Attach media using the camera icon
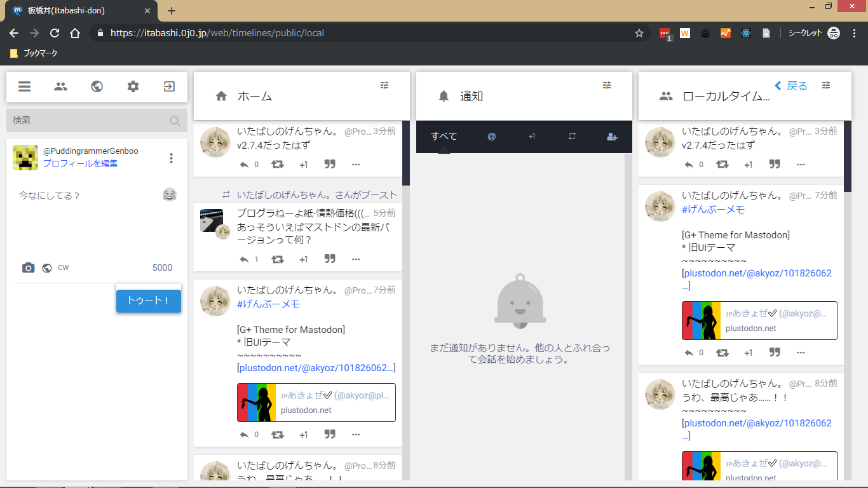 (28, 268)
